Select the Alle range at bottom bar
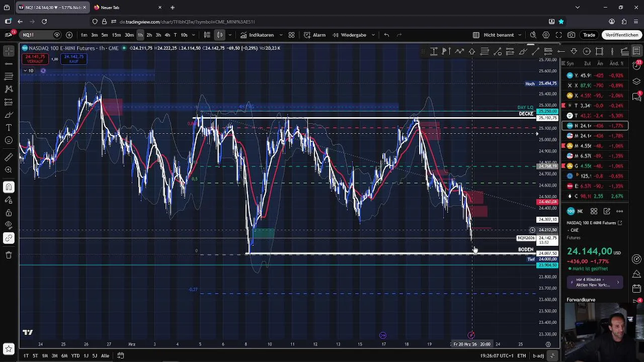This screenshot has width=644, height=362. (105, 355)
